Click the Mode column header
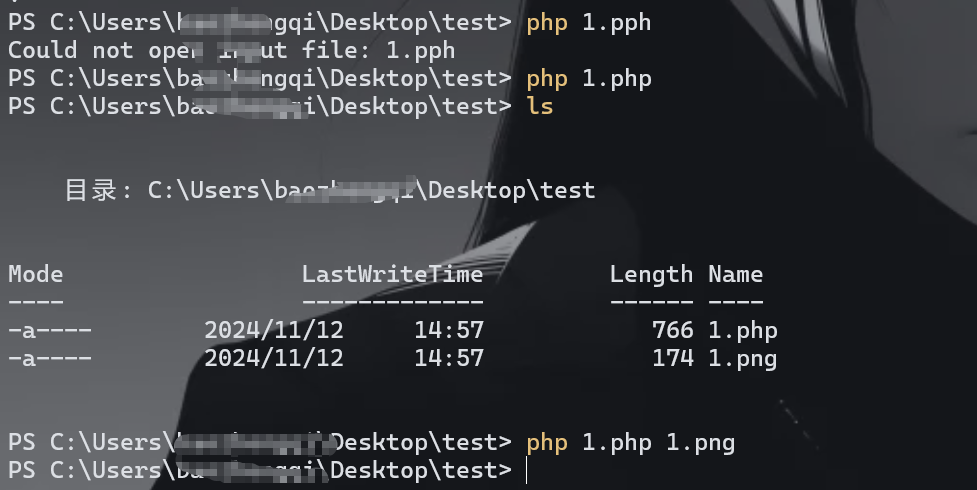The width and height of the screenshot is (977, 490). tap(36, 274)
